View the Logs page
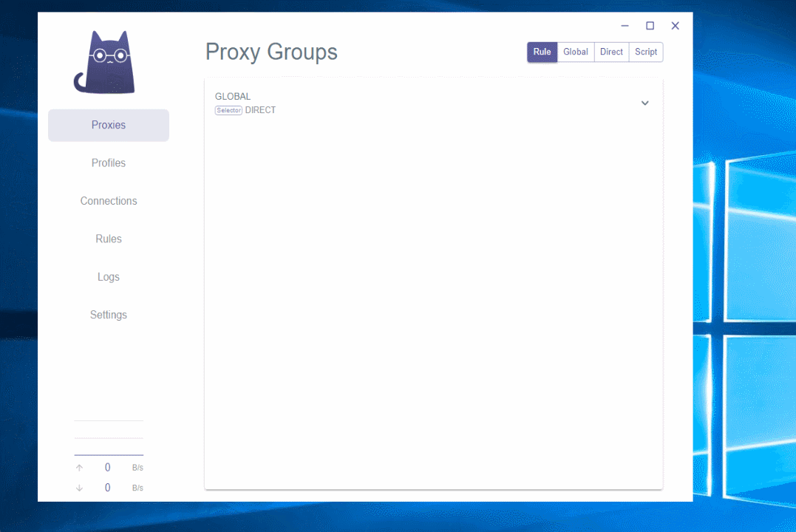The width and height of the screenshot is (796, 532). coord(109,277)
